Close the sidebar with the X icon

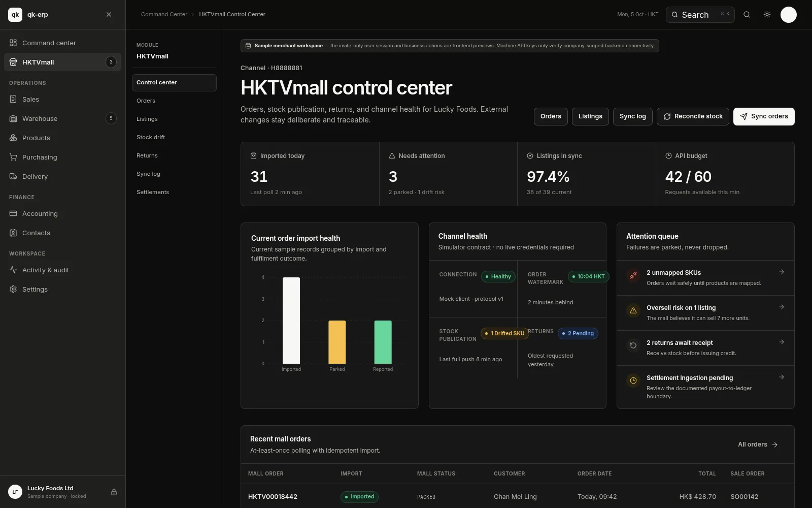[x=109, y=15]
